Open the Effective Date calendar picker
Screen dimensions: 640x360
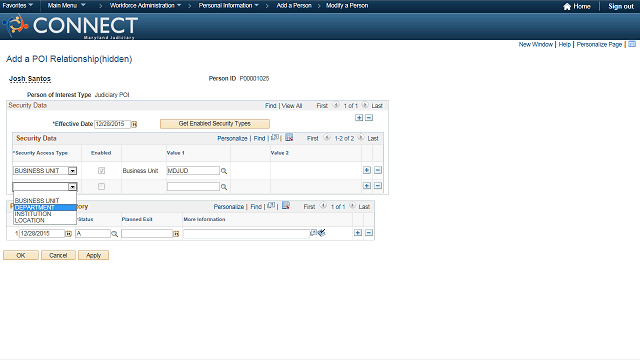click(x=134, y=124)
